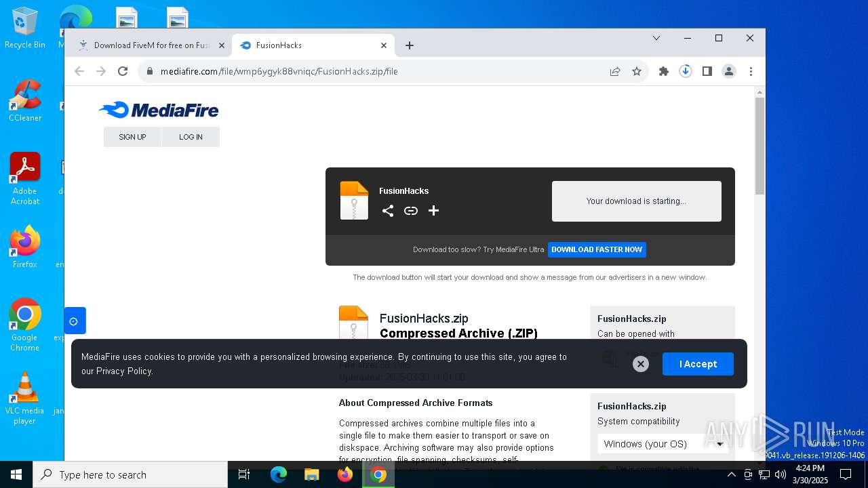Open File Explorer from taskbar
Image resolution: width=868 pixels, height=488 pixels.
tap(312, 474)
